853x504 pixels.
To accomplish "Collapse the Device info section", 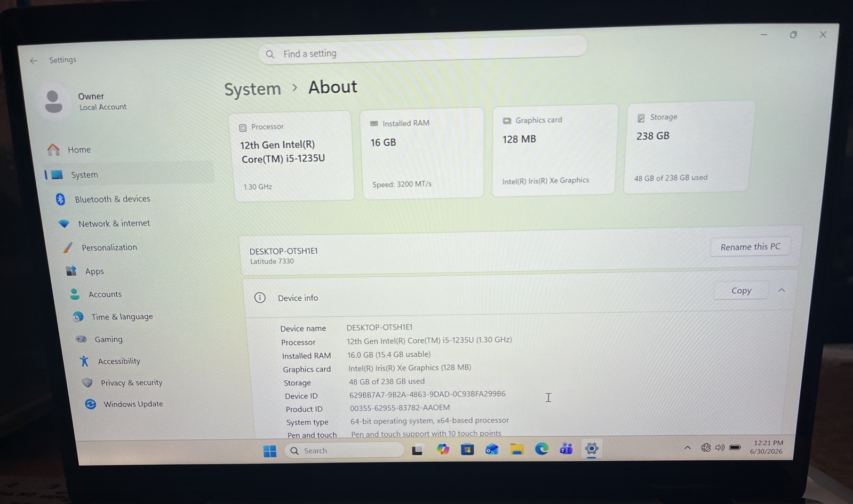I will pyautogui.click(x=782, y=290).
